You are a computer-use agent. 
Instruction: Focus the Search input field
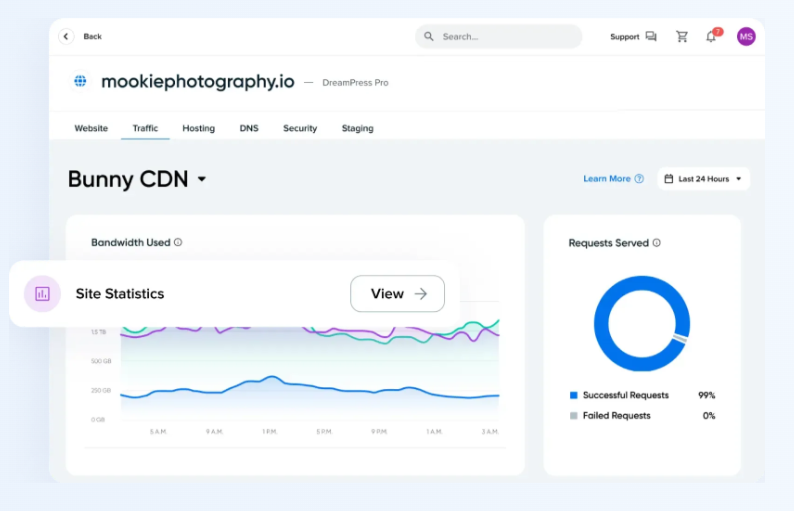pyautogui.click(x=507, y=36)
